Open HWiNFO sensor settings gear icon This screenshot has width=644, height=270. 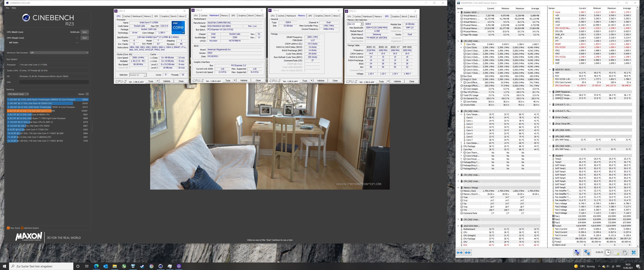click(x=625, y=252)
